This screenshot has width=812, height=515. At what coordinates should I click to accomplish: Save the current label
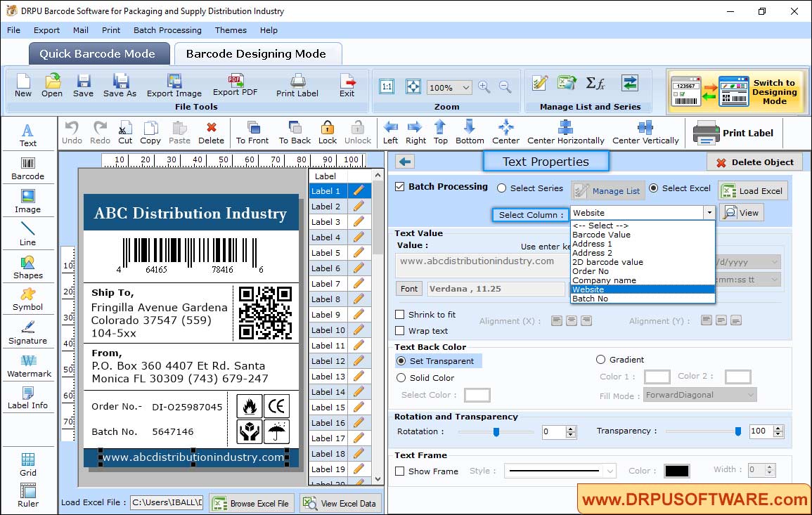(x=84, y=86)
